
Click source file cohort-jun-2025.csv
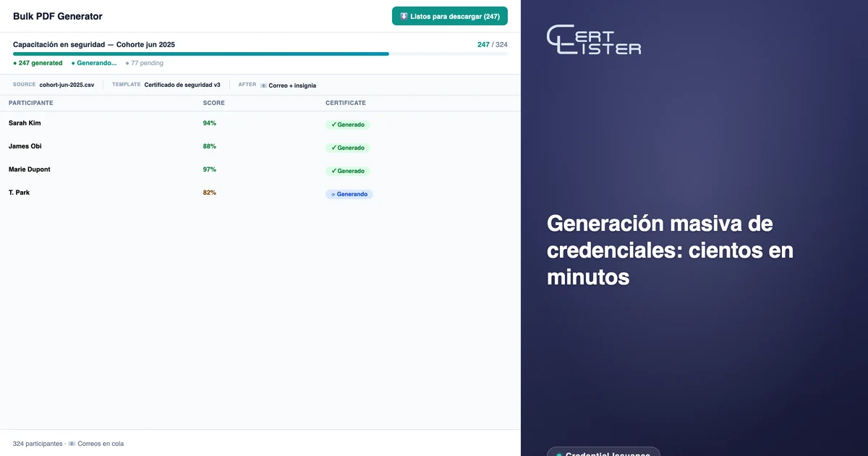pos(67,85)
